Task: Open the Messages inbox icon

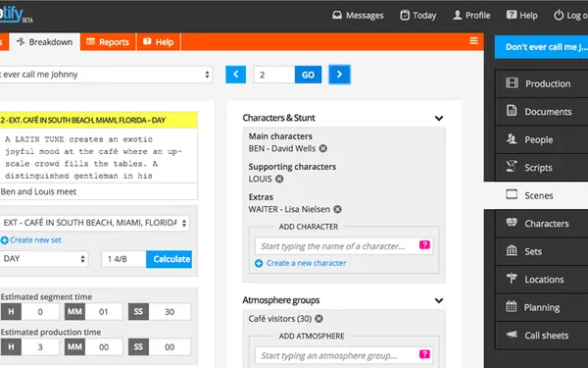Action: pyautogui.click(x=337, y=15)
